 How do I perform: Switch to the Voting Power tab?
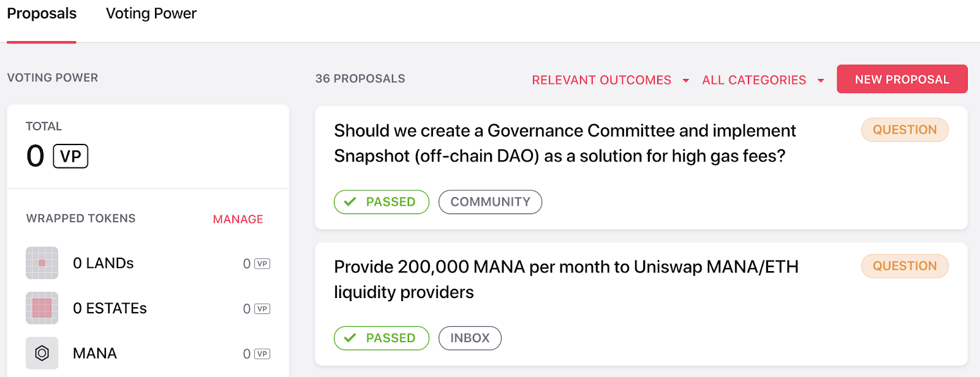[151, 13]
